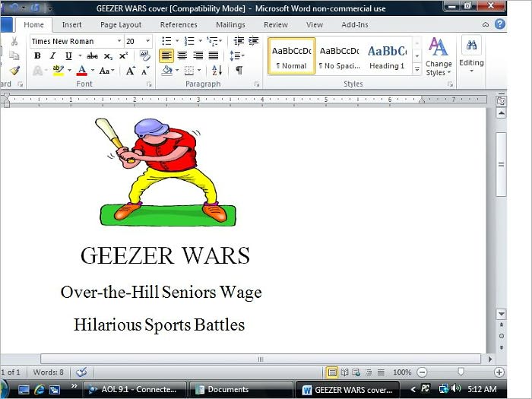Click the Bullets list icon

(x=166, y=41)
